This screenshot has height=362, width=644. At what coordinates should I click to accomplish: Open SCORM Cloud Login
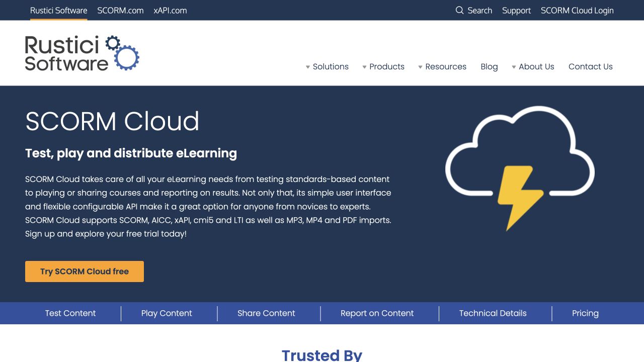[577, 11]
